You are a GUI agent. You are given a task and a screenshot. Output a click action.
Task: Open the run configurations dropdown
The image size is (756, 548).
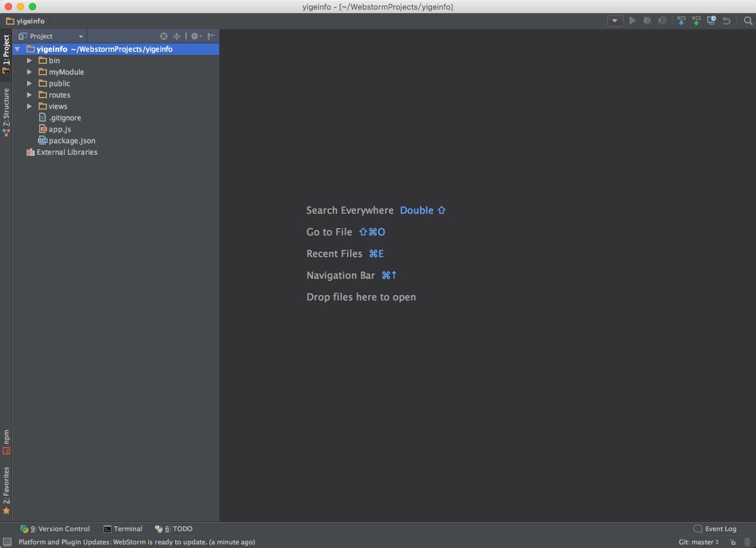point(615,20)
